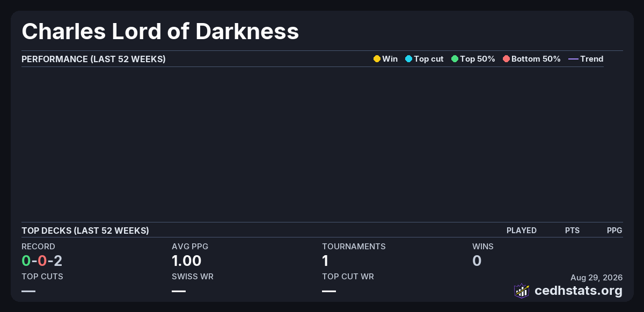644x312 pixels.
Task: Click the green Top 50% legend dot
Action: point(455,59)
